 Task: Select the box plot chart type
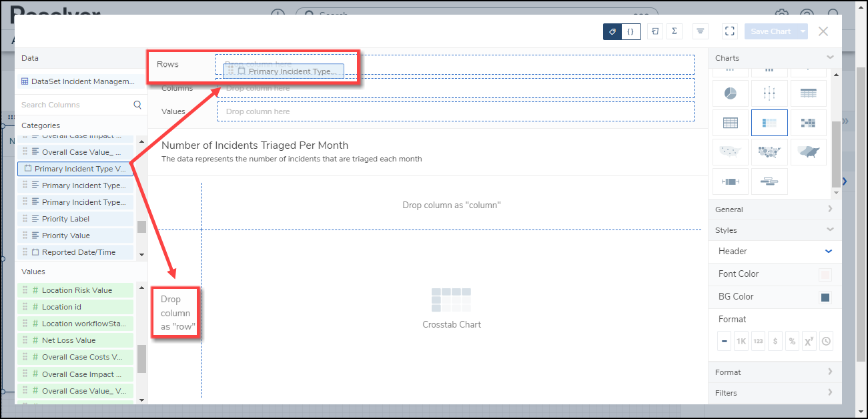coord(731,181)
